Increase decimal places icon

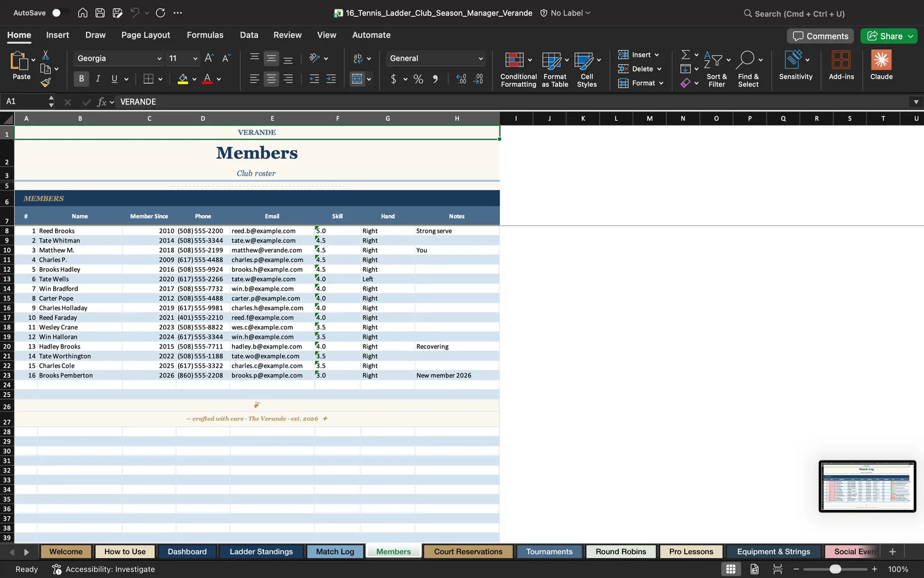pyautogui.click(x=461, y=79)
